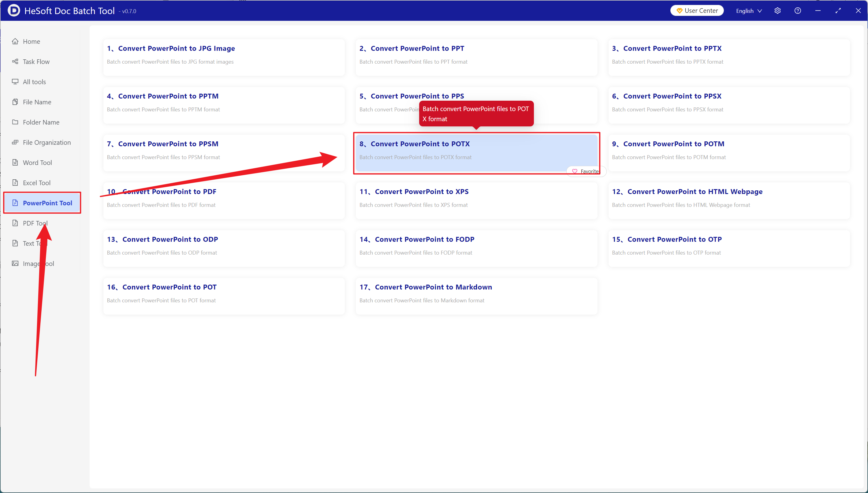Choose Convert PowerPoint to POT
This screenshot has width=868, height=493.
(224, 296)
